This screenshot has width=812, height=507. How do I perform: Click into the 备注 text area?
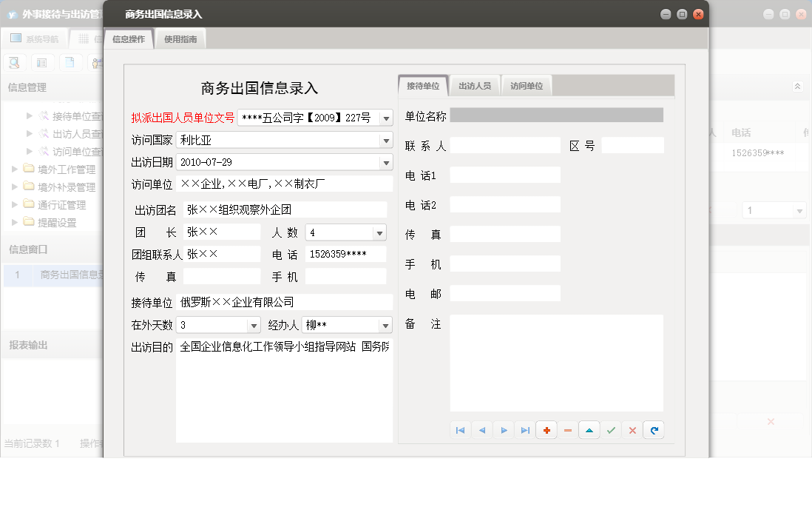[556, 363]
